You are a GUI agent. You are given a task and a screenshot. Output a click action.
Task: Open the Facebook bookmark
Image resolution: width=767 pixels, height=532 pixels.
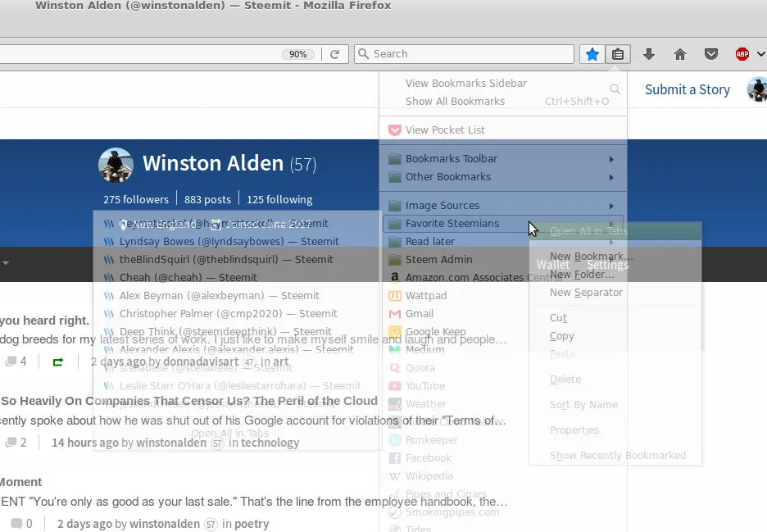pyautogui.click(x=503, y=458)
